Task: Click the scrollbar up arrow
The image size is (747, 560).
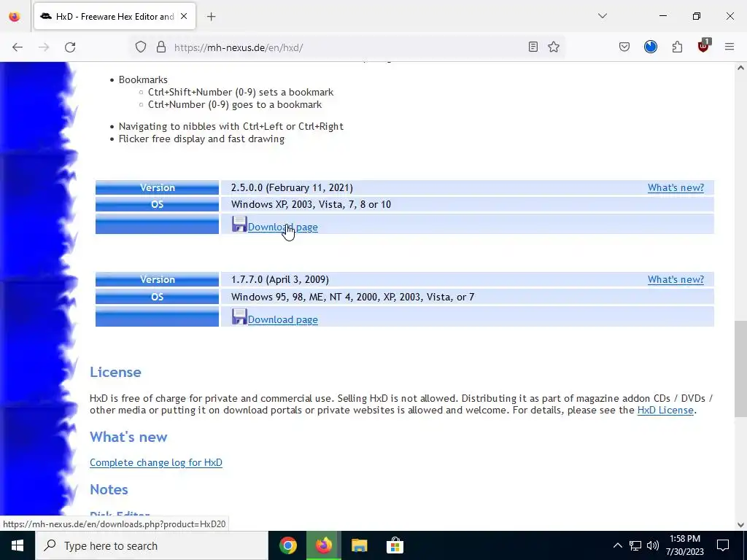Action: point(740,68)
